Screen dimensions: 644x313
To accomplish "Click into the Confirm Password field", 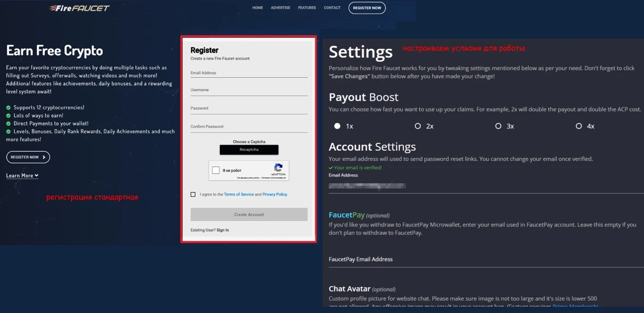I will tap(249, 127).
